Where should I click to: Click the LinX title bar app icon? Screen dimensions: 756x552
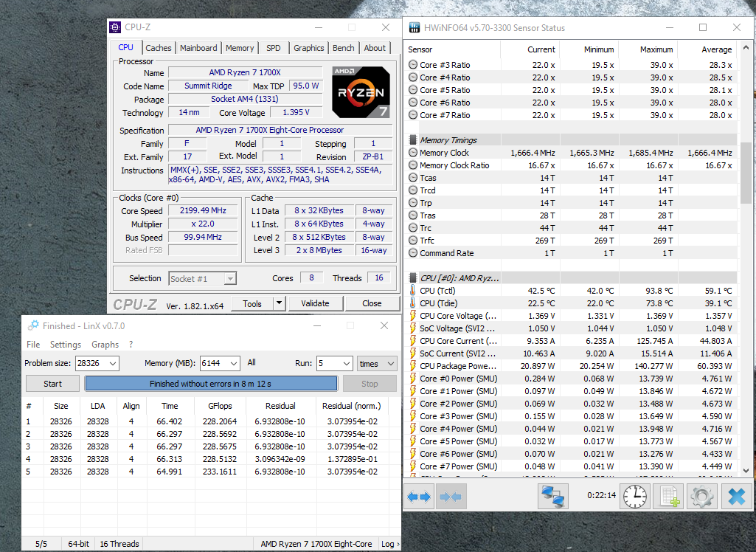pos(33,325)
